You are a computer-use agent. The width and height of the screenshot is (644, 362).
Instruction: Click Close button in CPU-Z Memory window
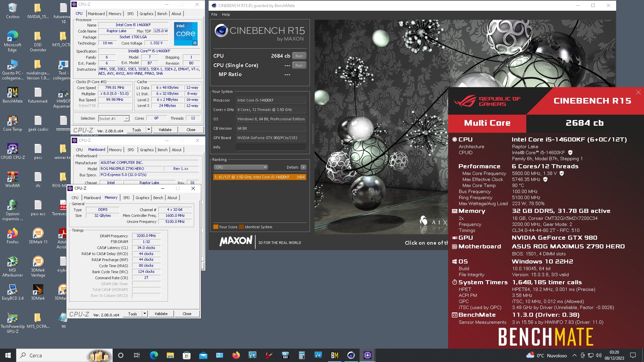[x=187, y=314]
